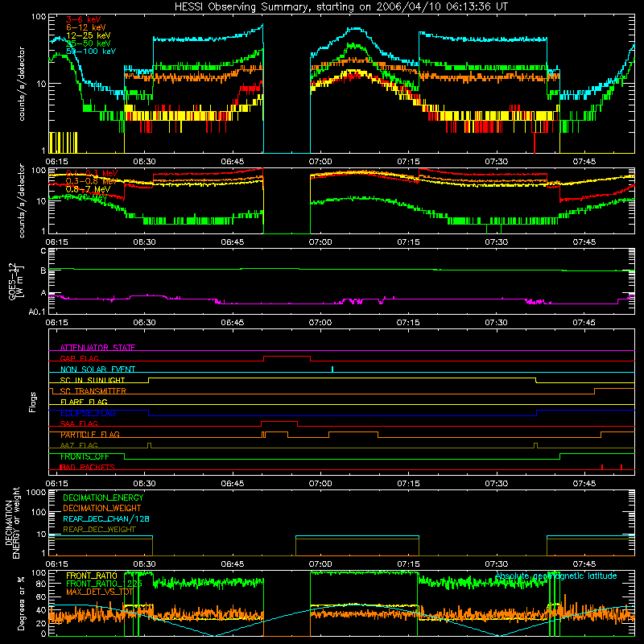
Task: Click the SAA_FLAG label
Action: 79,423
